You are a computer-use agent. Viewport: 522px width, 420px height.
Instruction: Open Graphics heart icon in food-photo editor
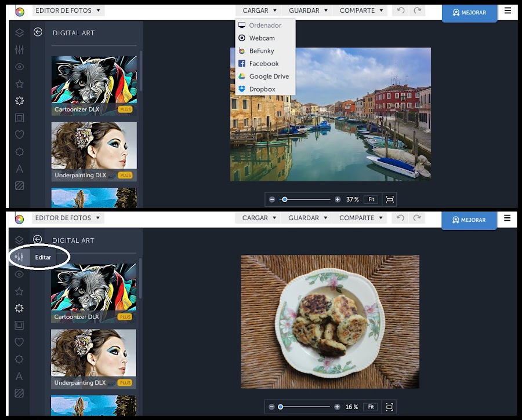click(x=19, y=342)
